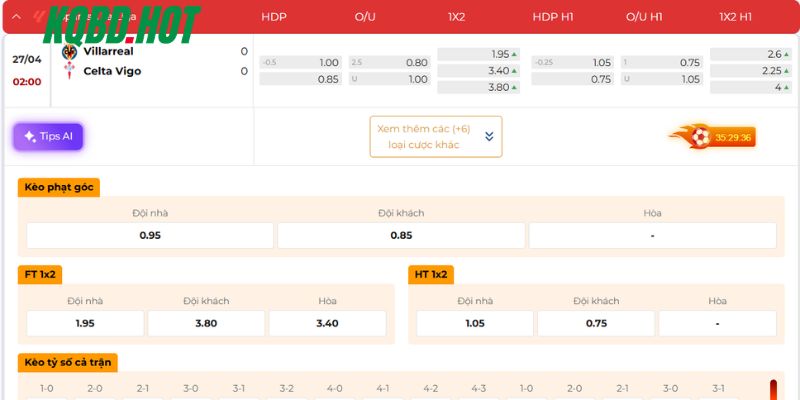Click the 3-2 score column header
This screenshot has width=800, height=400.
pos(287,388)
